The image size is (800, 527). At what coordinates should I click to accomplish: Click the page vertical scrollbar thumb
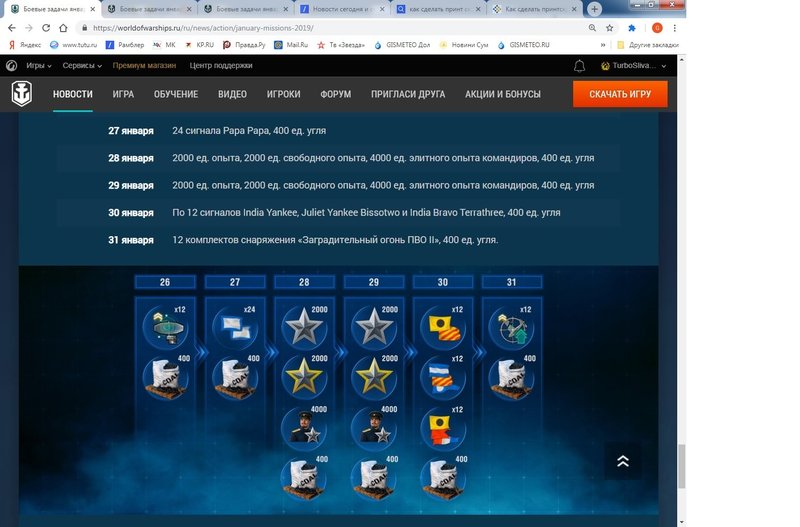(681, 466)
